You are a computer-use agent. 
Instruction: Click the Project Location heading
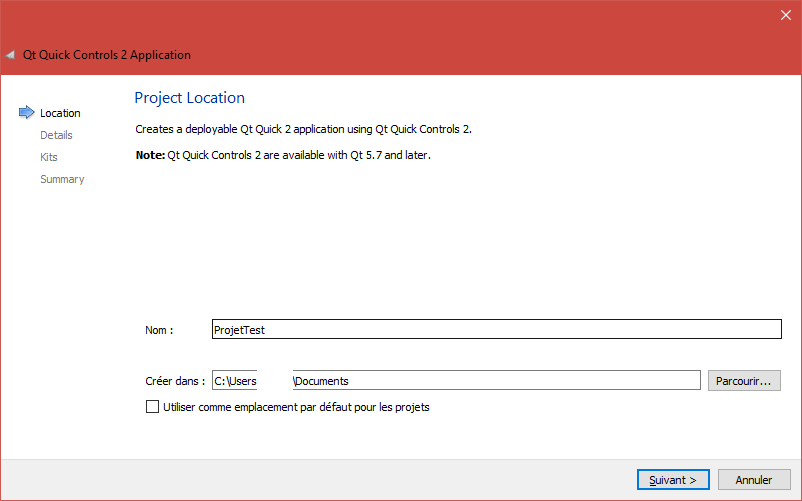(190, 98)
